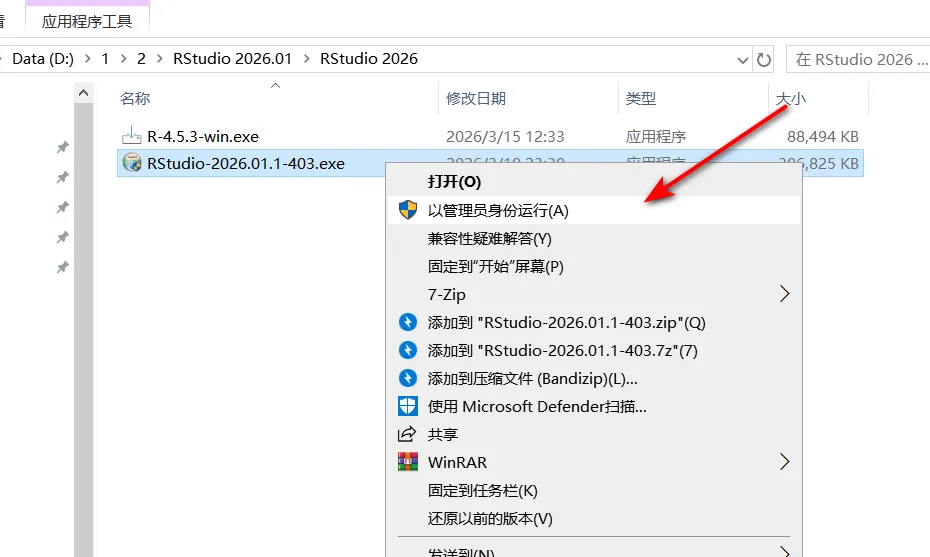The width and height of the screenshot is (930, 557).
Task: Expand the 7-Zip submenu
Action: click(x=784, y=294)
